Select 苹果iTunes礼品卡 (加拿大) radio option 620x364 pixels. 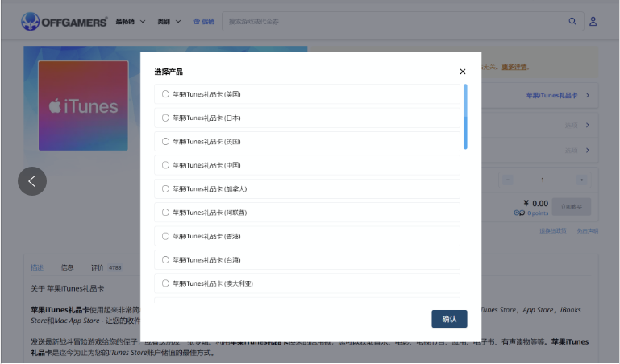point(165,188)
